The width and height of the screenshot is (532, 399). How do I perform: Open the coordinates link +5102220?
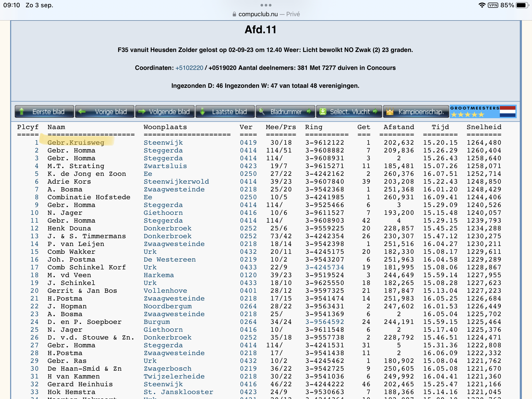189,68
